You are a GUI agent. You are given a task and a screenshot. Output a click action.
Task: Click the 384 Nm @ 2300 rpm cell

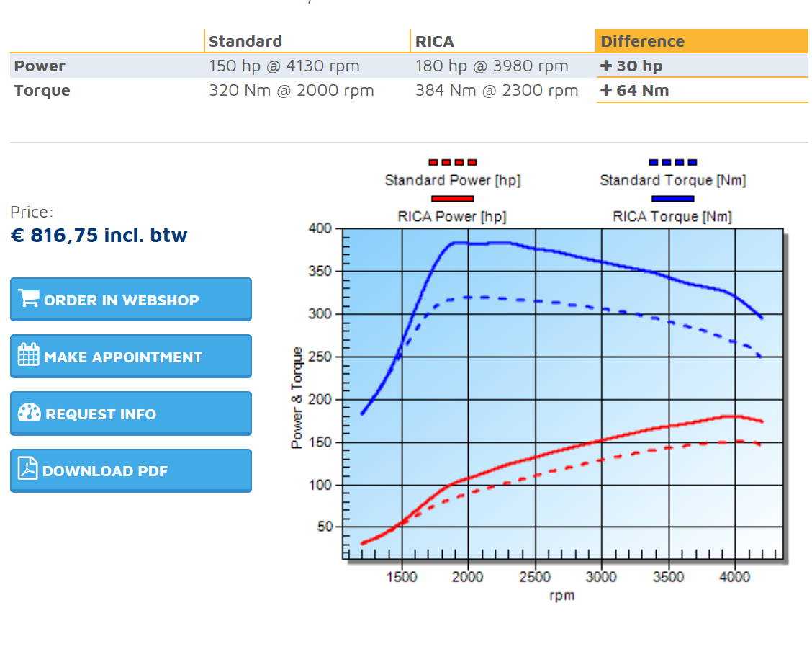pyautogui.click(x=497, y=90)
